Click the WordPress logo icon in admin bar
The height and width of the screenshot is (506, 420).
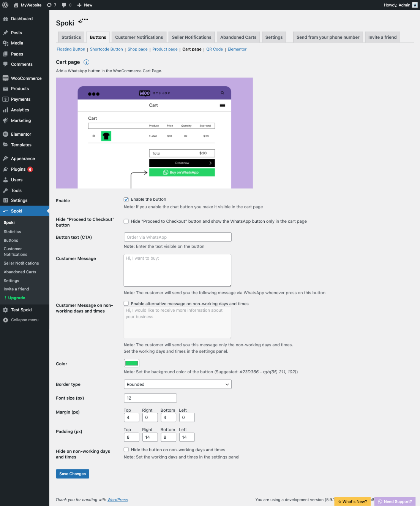pyautogui.click(x=5, y=5)
